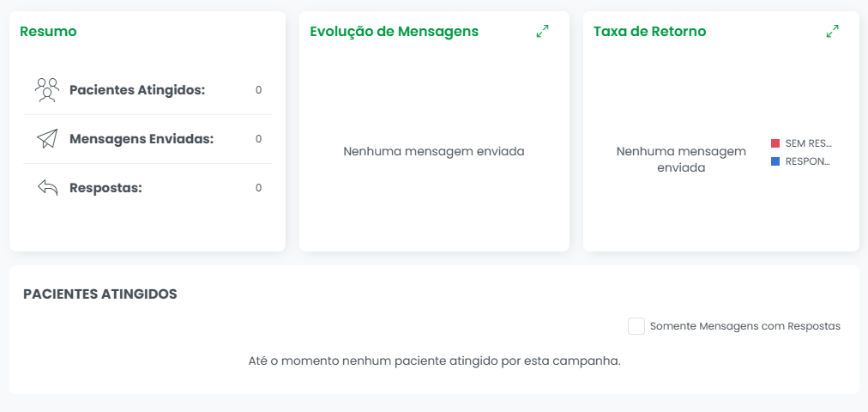Select the SEM RES... legend label
Image resolution: width=868 pixels, height=412 pixels.
pyautogui.click(x=809, y=143)
